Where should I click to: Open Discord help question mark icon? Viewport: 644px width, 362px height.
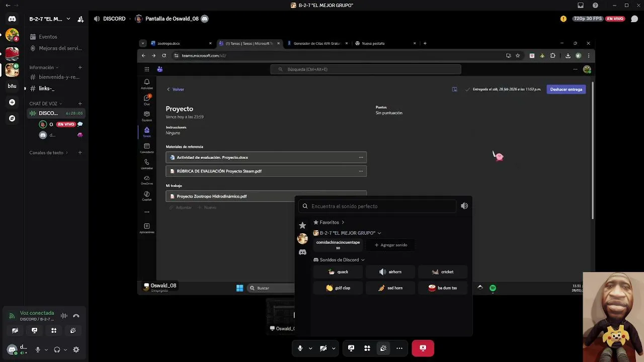coord(596,5)
